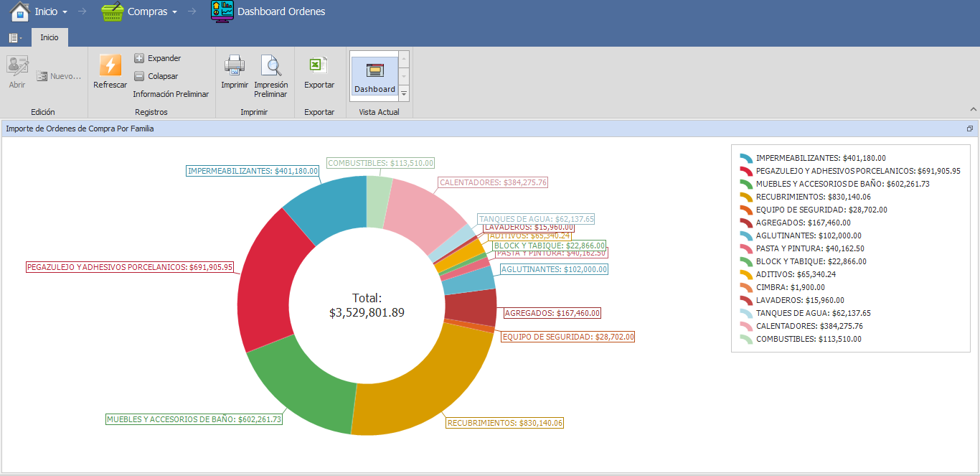This screenshot has height=476, width=980.
Task: Click the Inicio home icon
Action: 19,11
